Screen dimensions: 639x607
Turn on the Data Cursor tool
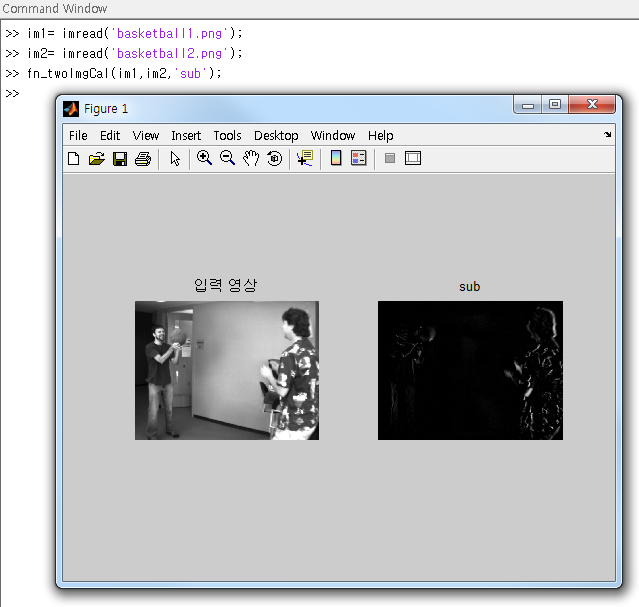pos(305,158)
